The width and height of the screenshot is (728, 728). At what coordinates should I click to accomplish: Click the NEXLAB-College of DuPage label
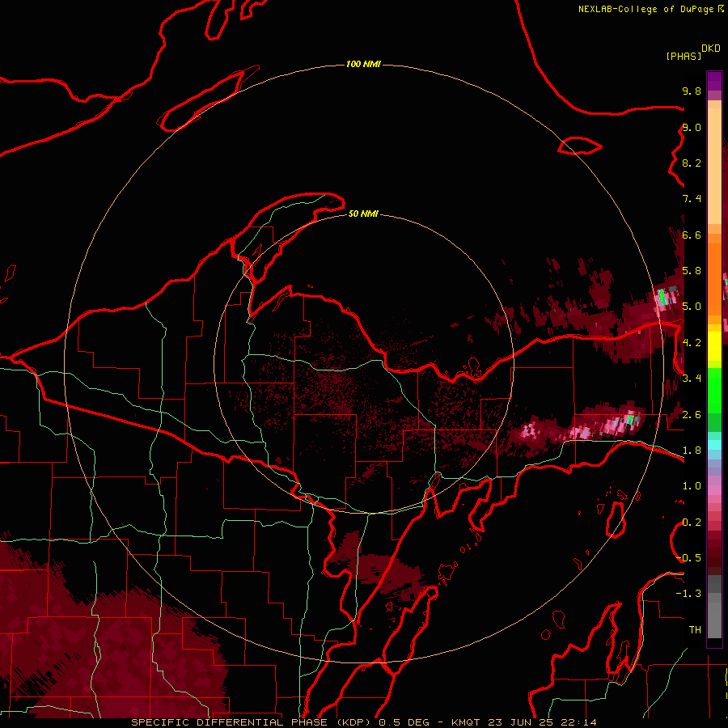click(x=645, y=9)
